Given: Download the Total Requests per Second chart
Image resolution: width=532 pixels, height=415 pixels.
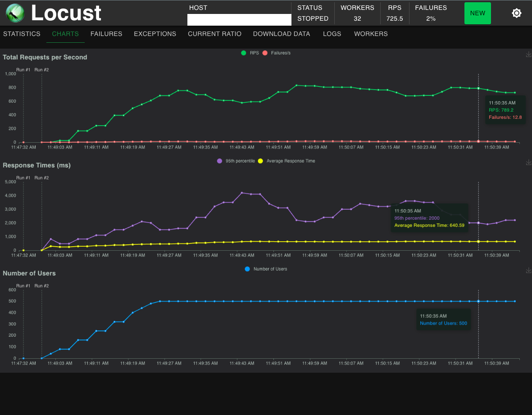Looking at the screenshot, I should click(528, 54).
